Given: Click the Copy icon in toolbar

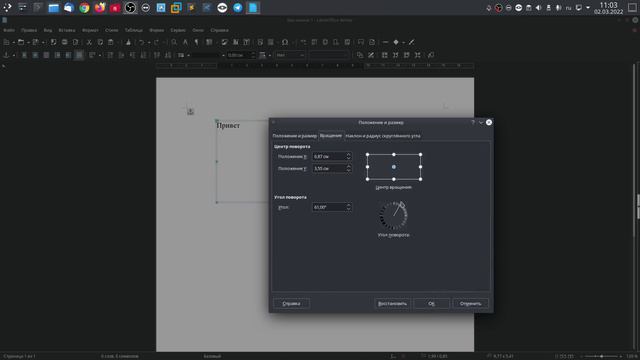Looking at the screenshot, I should (100, 42).
